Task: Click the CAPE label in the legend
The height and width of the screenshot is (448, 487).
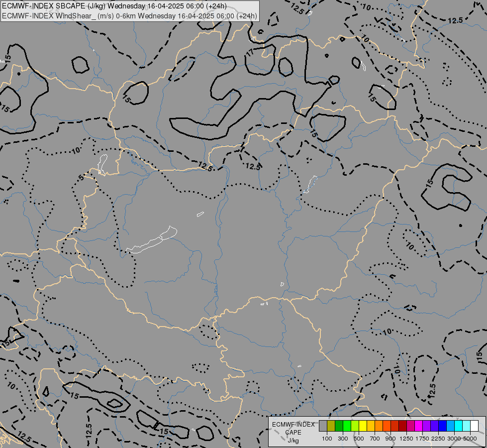Action: (293, 433)
